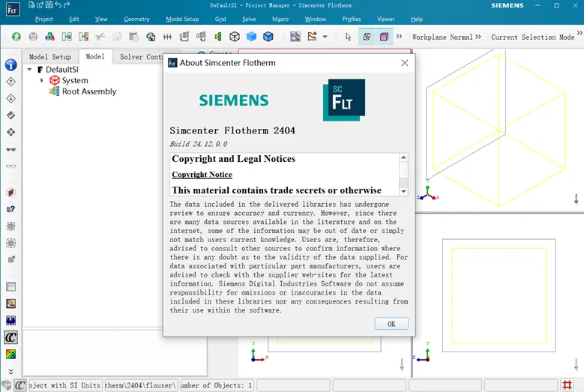Open the Geometry menu

[x=136, y=19]
